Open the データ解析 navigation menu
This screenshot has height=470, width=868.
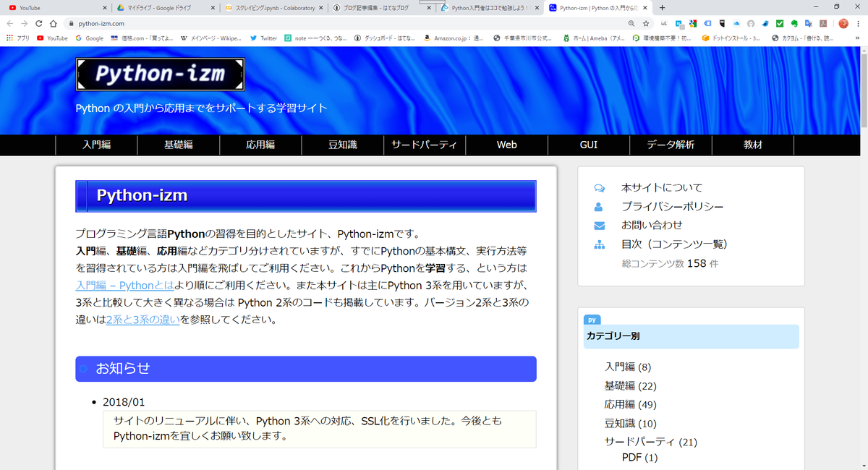coord(671,145)
